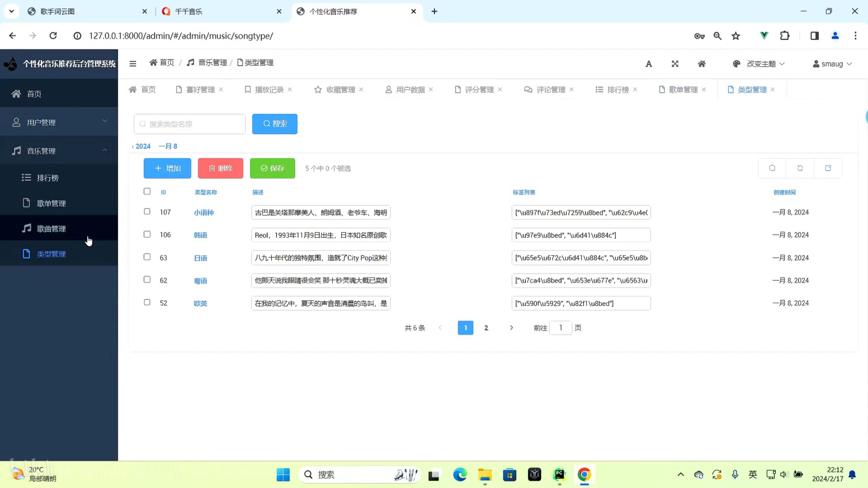Open the Windows Start menu
Screen dimensions: 868x488
point(283,474)
